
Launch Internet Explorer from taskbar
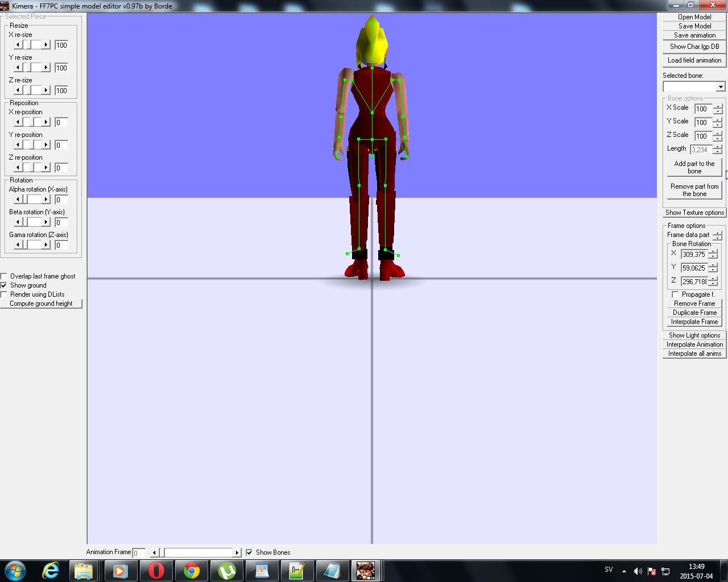tap(51, 570)
